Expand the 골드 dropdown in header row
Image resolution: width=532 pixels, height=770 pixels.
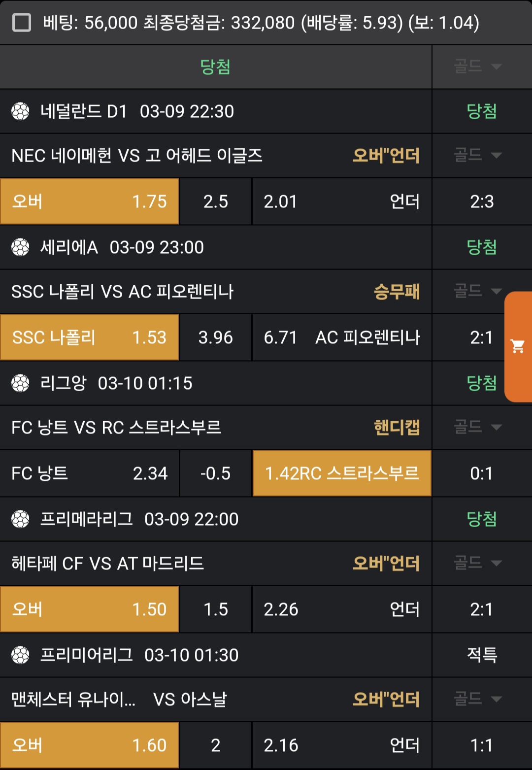tap(477, 67)
